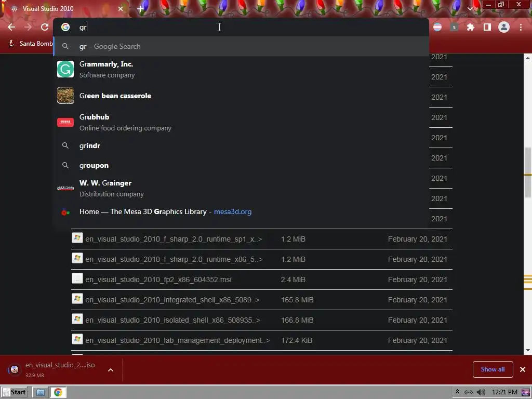Click the gray S extension icon

click(x=454, y=27)
